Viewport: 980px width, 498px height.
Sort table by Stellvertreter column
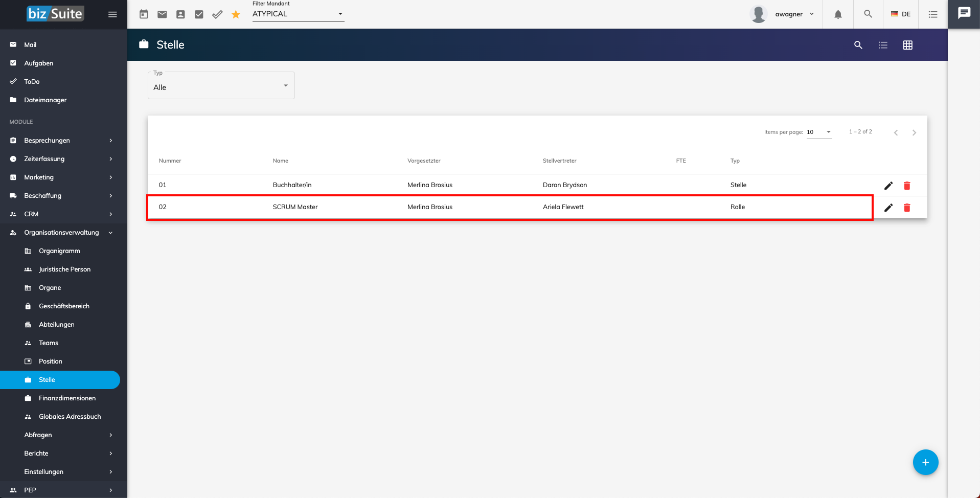point(559,161)
